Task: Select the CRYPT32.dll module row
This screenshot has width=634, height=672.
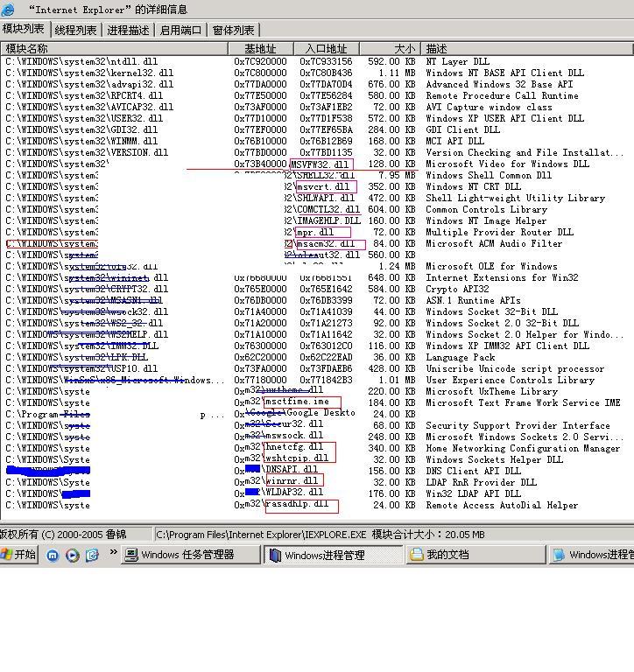Action: pyautogui.click(x=317, y=289)
